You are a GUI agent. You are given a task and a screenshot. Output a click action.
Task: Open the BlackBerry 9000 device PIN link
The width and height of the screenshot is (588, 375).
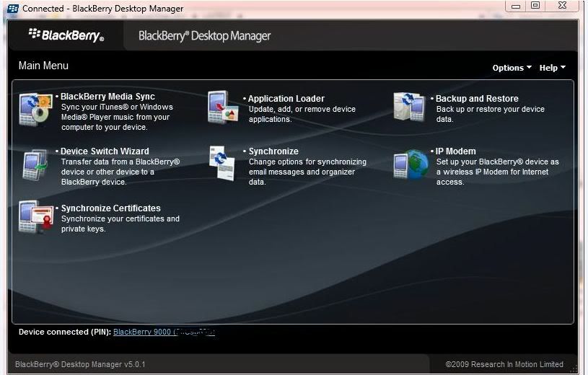(164, 332)
